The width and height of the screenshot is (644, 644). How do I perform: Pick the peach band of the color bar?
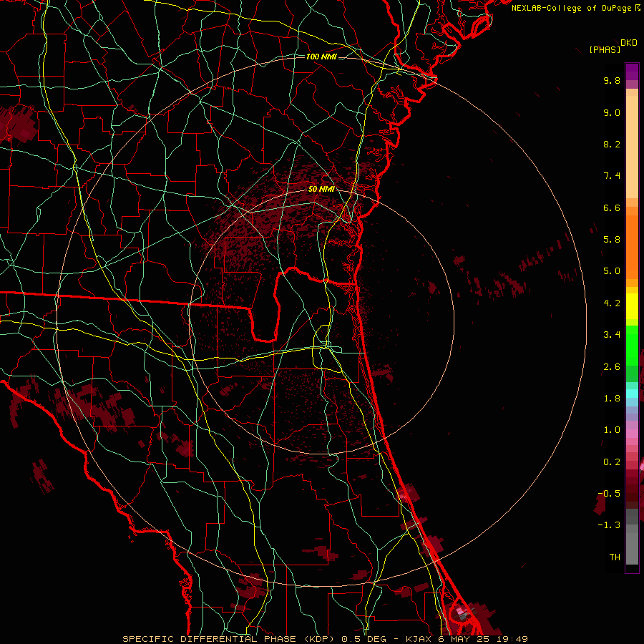coord(632,144)
